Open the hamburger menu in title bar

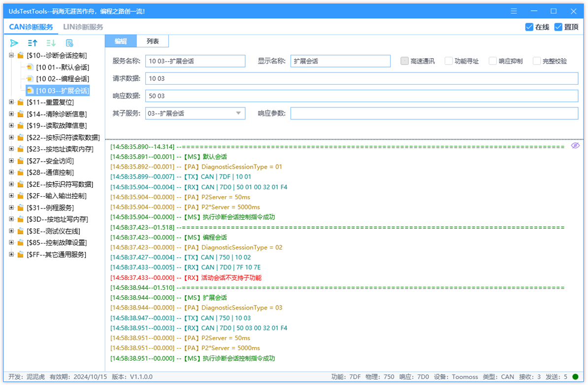(514, 11)
